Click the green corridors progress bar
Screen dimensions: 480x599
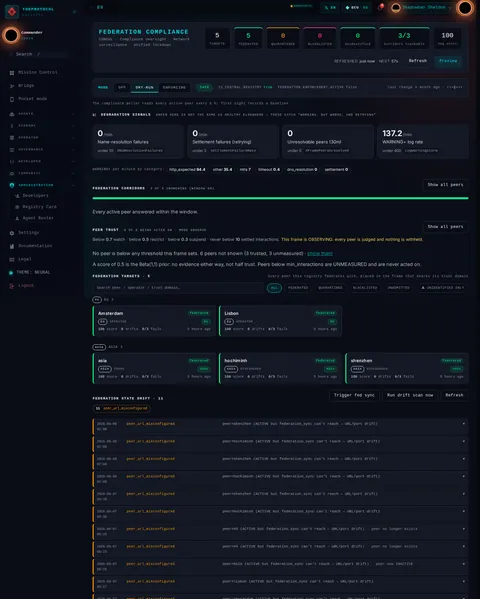(280, 198)
